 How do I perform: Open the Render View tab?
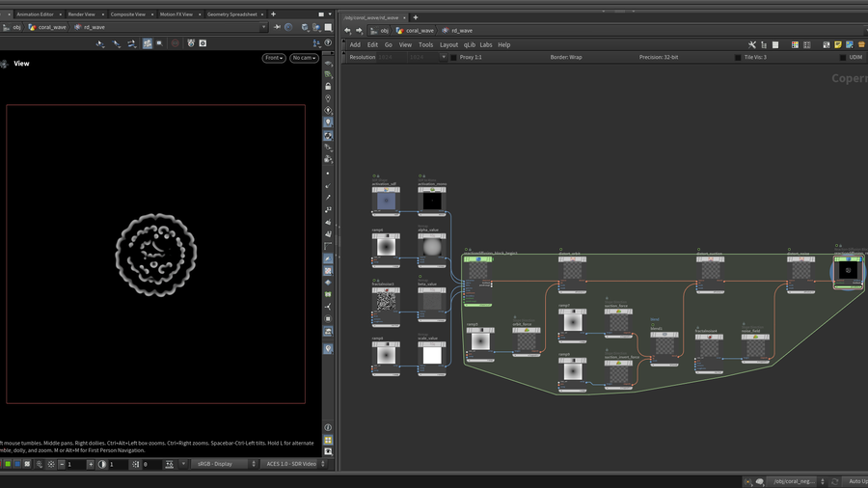click(81, 14)
